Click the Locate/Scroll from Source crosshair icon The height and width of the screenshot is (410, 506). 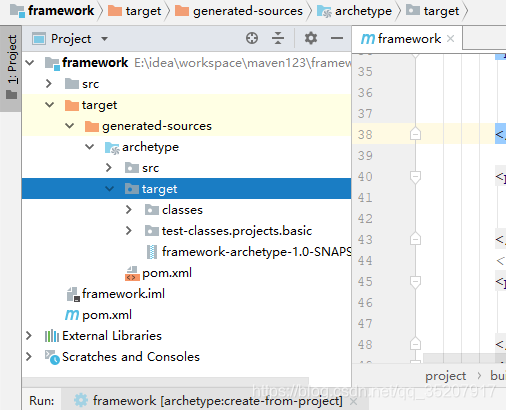pyautogui.click(x=252, y=38)
